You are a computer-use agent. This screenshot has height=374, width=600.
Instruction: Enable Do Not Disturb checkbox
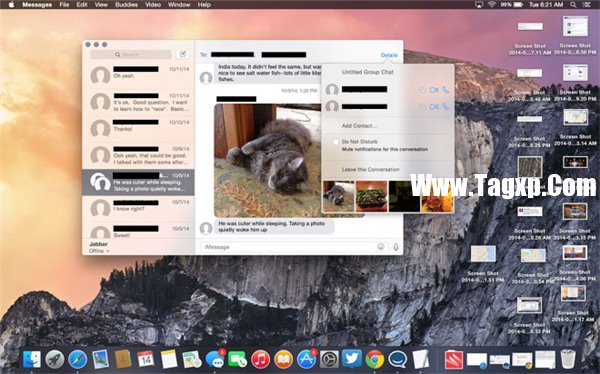(336, 142)
